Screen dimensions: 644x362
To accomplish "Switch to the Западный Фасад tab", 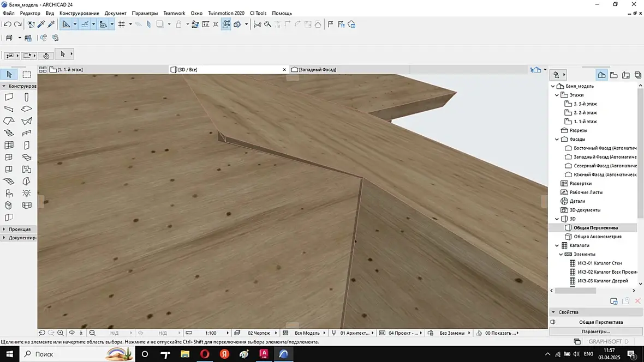I will pos(317,70).
